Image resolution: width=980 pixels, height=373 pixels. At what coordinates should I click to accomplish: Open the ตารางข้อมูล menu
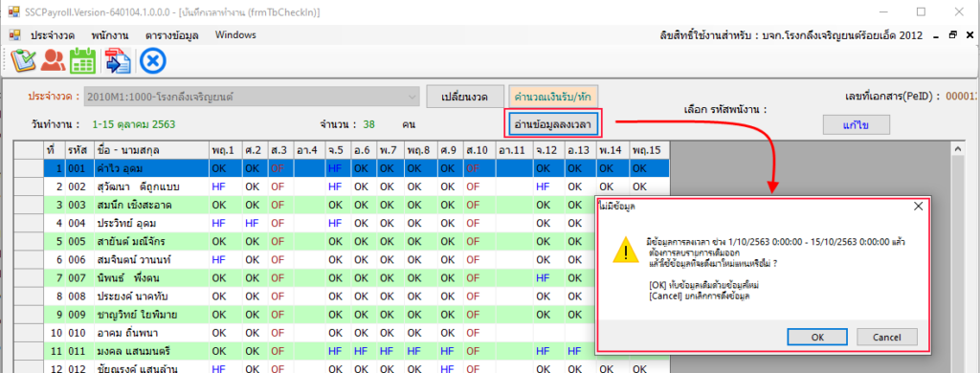click(x=172, y=35)
